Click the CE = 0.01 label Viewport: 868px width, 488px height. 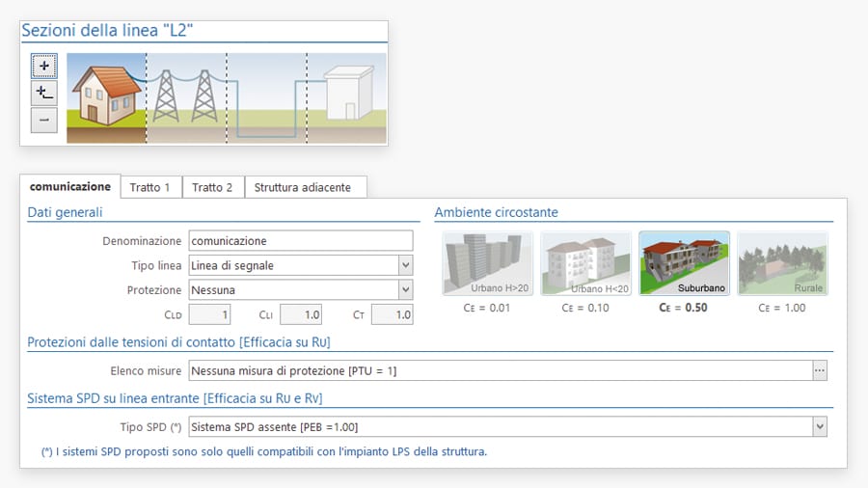point(487,308)
